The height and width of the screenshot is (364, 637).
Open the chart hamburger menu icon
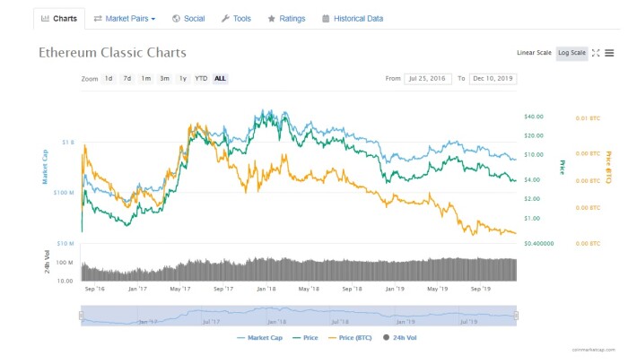[609, 53]
